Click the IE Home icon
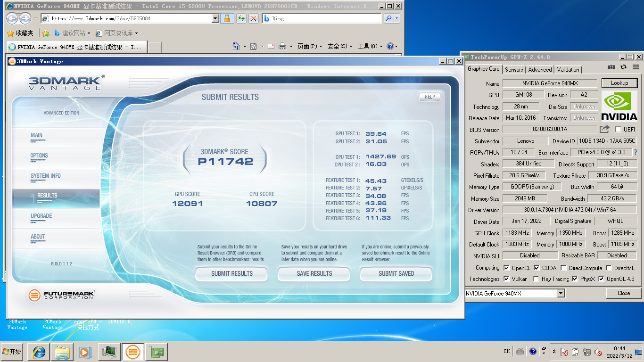The height and width of the screenshot is (362, 644). coord(236,46)
